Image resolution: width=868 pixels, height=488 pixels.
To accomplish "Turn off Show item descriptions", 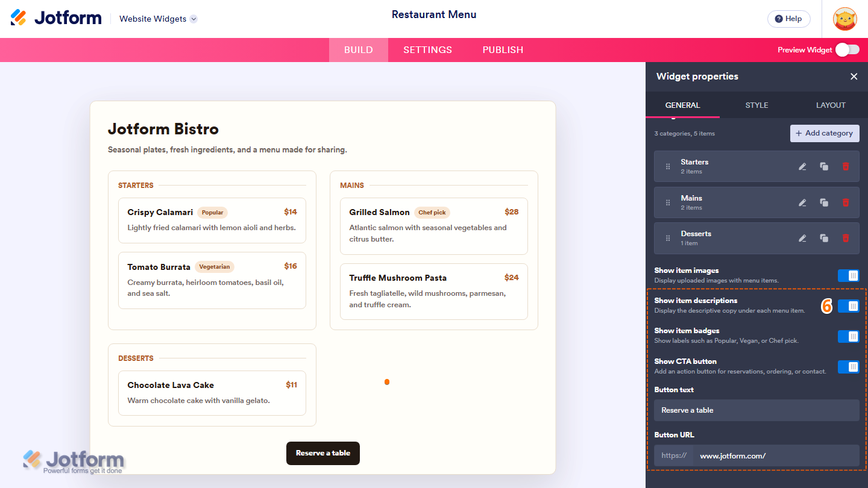I will coord(849,306).
